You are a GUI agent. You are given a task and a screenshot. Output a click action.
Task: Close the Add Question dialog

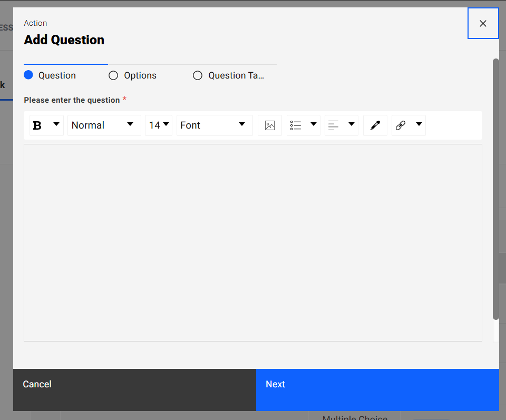click(x=483, y=23)
